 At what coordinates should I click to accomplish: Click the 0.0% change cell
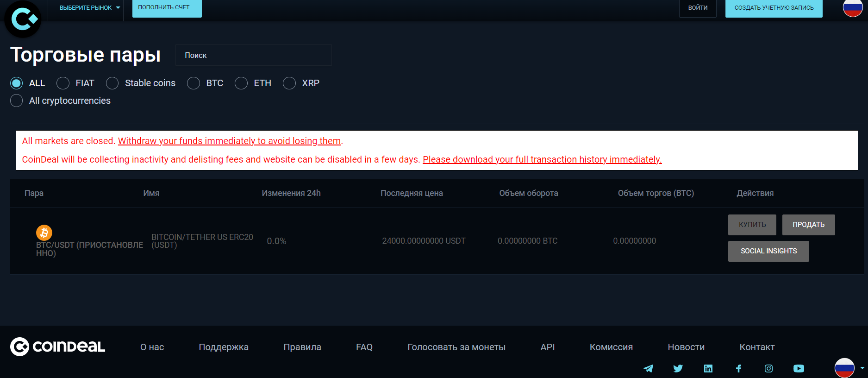(276, 241)
